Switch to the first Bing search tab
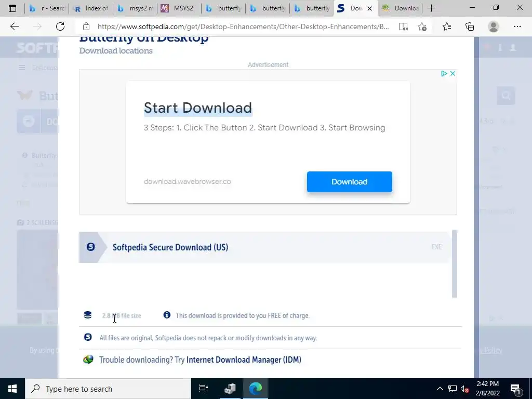Screen dimensions: 532x399 (x=47, y=8)
